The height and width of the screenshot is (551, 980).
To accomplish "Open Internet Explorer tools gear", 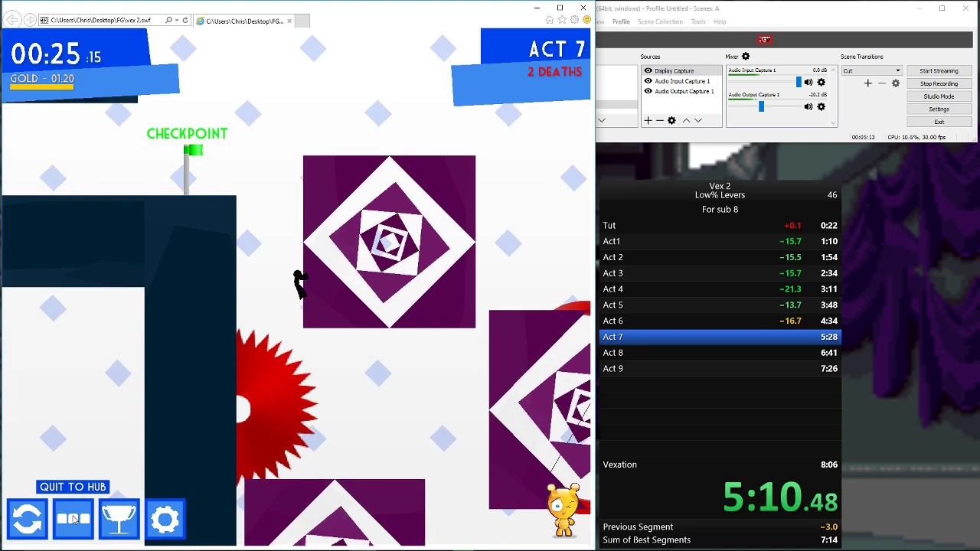I will pos(574,20).
